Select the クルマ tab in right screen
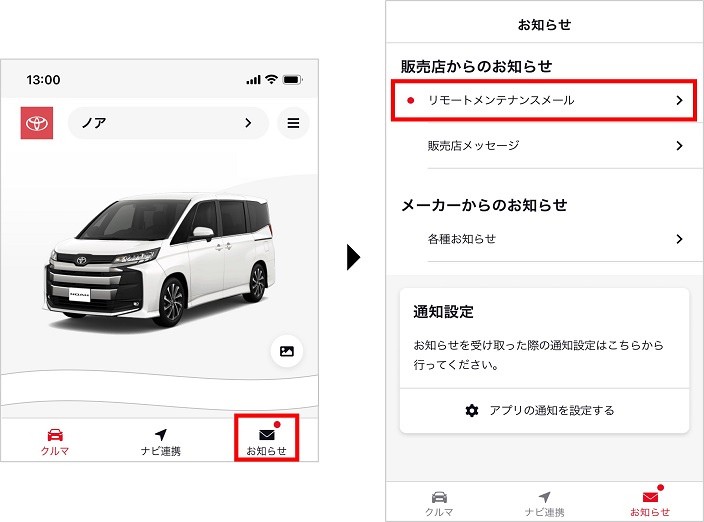Screen dimensions: 704x522 click(439, 504)
